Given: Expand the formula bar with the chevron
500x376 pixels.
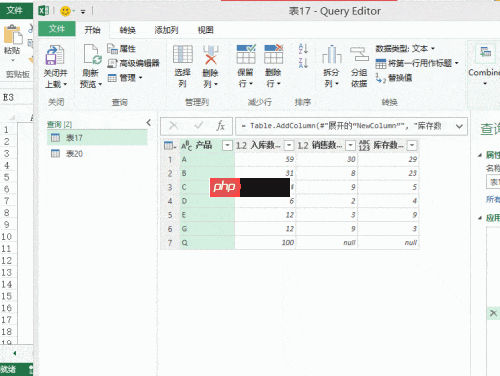Looking at the screenshot, I should (x=459, y=126).
